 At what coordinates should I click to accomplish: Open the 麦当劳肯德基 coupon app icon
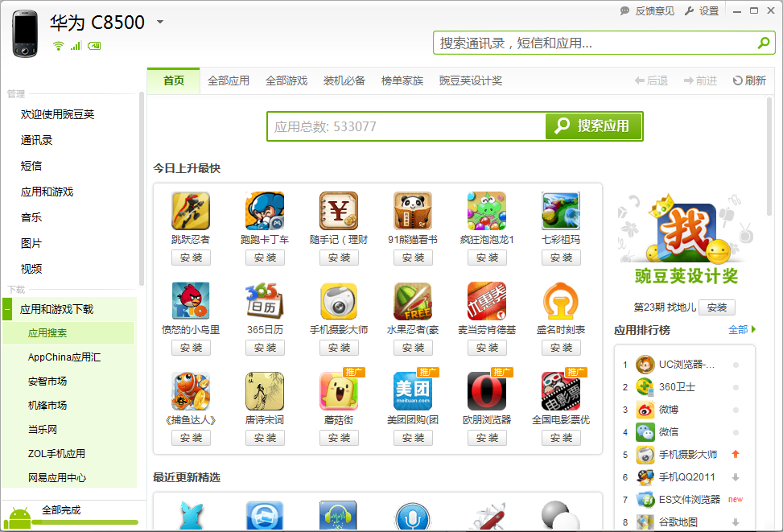487,301
